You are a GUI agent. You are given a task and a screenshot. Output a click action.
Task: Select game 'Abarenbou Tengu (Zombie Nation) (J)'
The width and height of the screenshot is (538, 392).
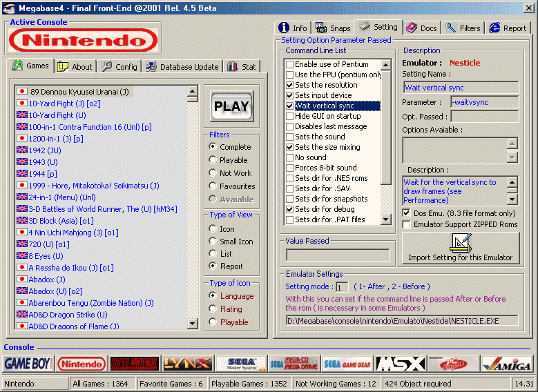[91, 303]
